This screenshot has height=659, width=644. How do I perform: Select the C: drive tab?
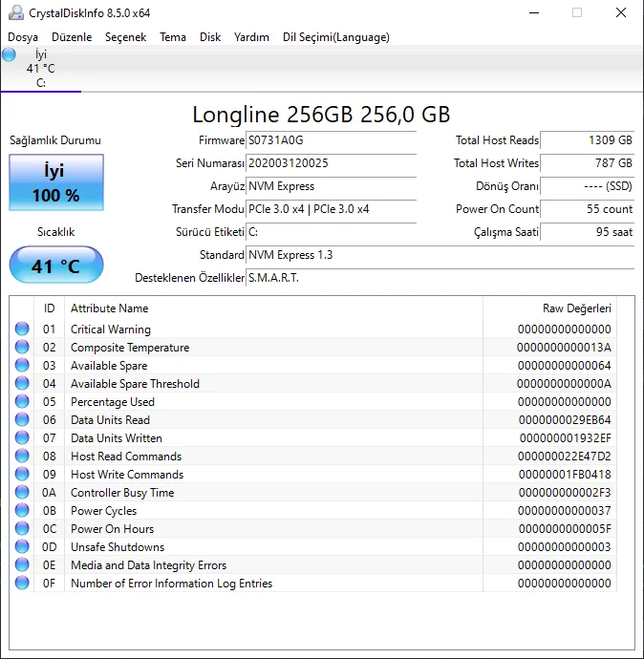[x=41, y=69]
